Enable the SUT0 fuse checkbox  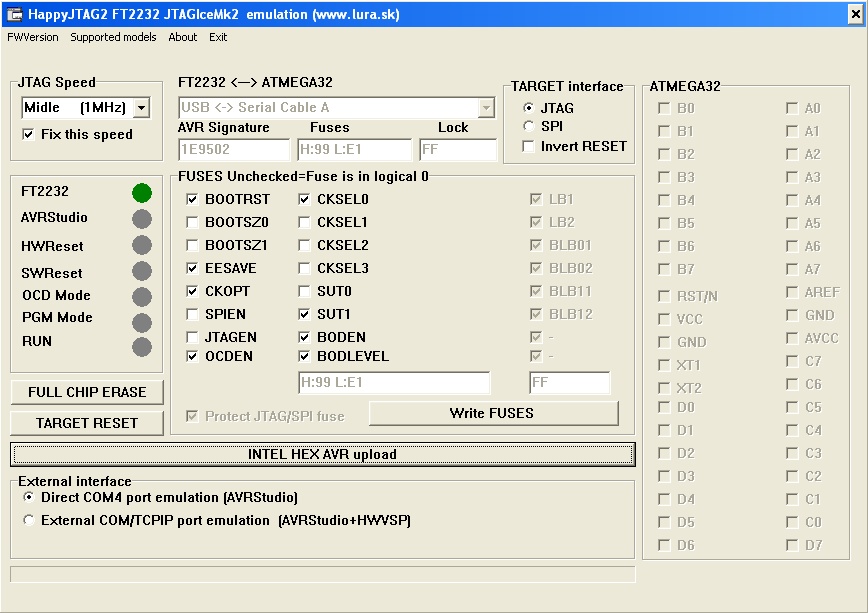tap(304, 291)
